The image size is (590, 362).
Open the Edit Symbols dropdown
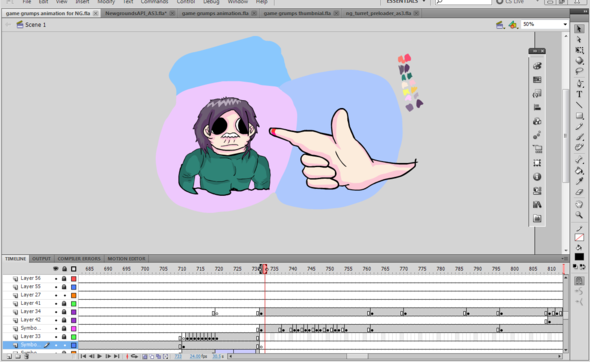[x=513, y=25]
